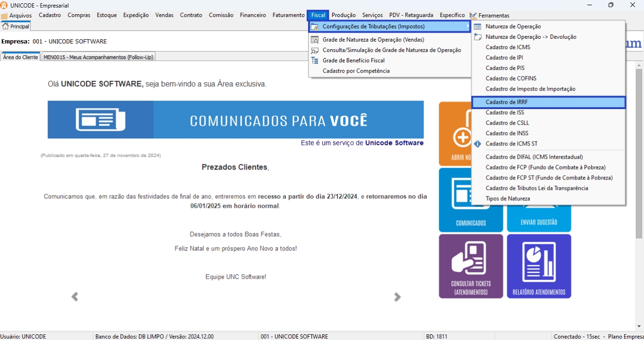The height and width of the screenshot is (340, 644).
Task: Click the Consultar Tickets (Atendimentos) tile
Action: [x=470, y=266]
